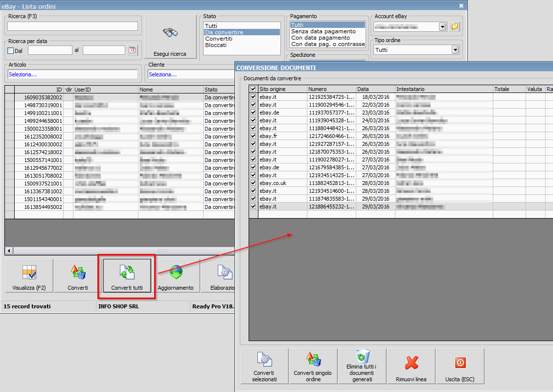553x392 pixels.
Task: Click Seleziona... link under Cliente
Action: click(162, 74)
